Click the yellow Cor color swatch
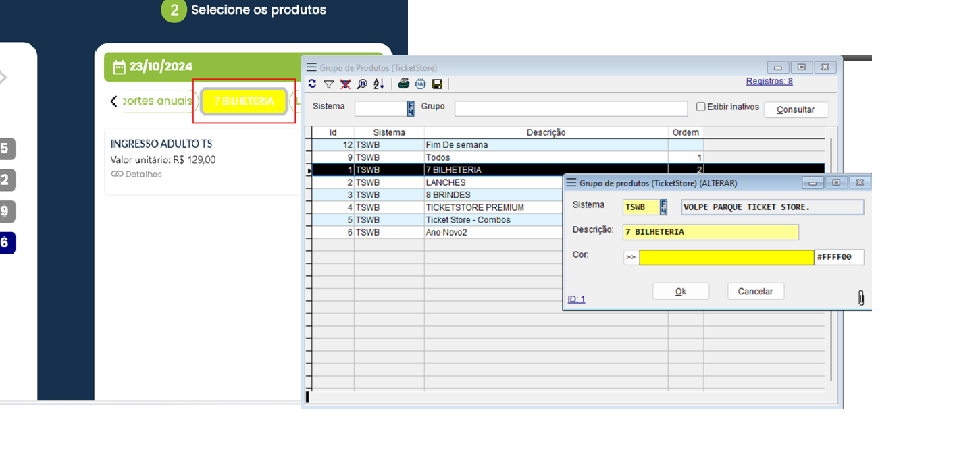 point(727,257)
